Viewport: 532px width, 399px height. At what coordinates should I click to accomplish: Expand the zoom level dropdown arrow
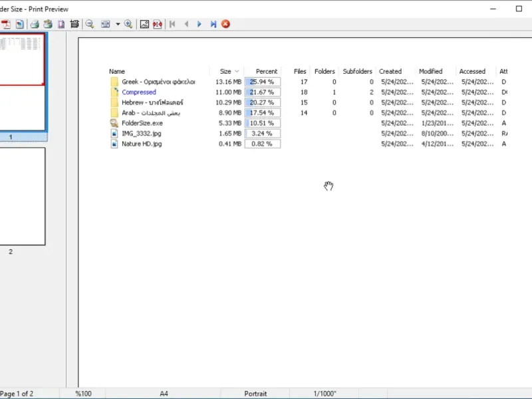[117, 24]
